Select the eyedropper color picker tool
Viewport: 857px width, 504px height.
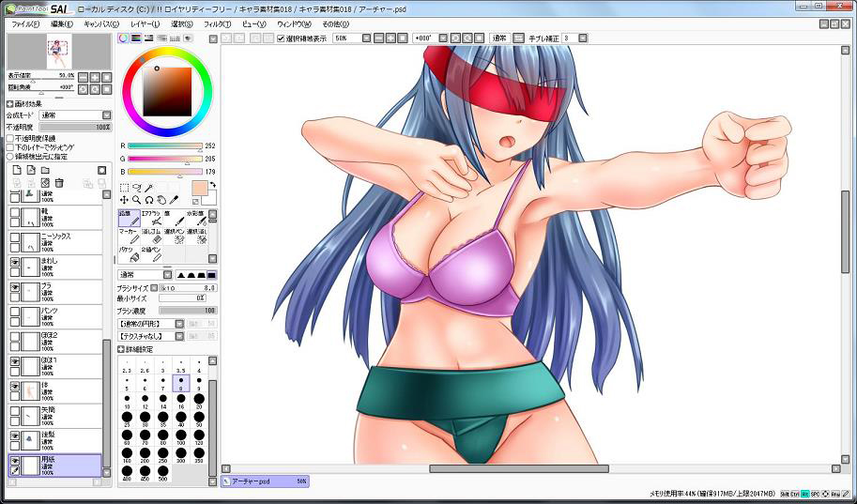pyautogui.click(x=174, y=200)
